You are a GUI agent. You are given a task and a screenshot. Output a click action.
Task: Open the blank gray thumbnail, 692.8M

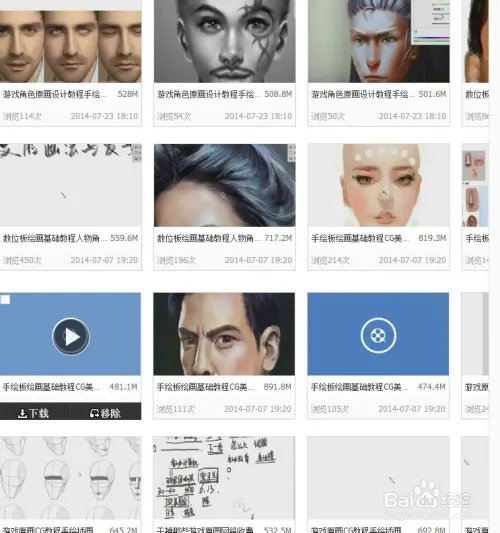coord(379,478)
